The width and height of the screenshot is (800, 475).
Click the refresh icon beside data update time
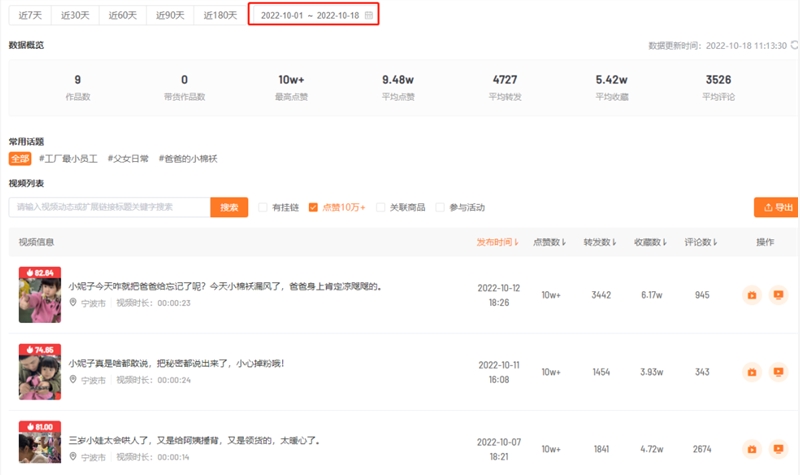click(x=793, y=45)
